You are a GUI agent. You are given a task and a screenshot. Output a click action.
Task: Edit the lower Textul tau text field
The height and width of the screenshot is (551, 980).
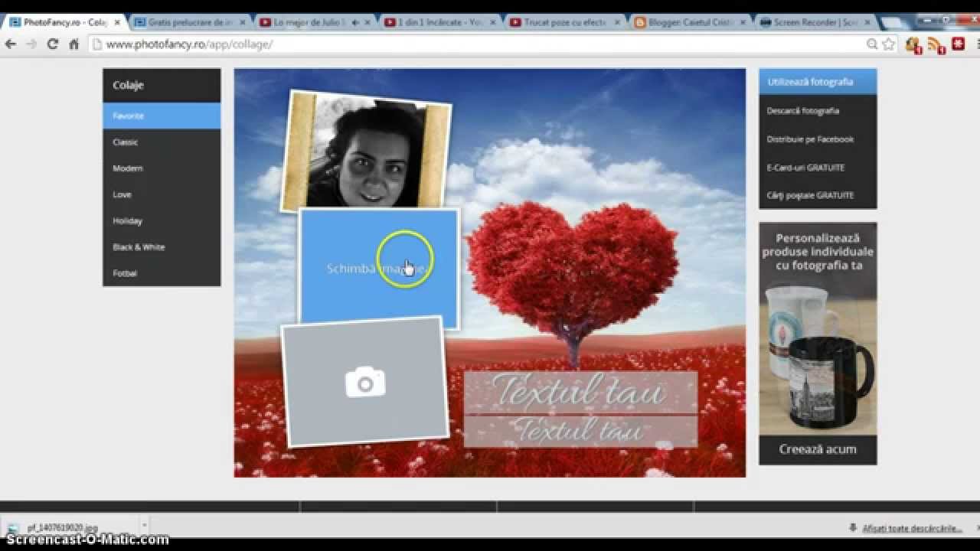point(580,431)
